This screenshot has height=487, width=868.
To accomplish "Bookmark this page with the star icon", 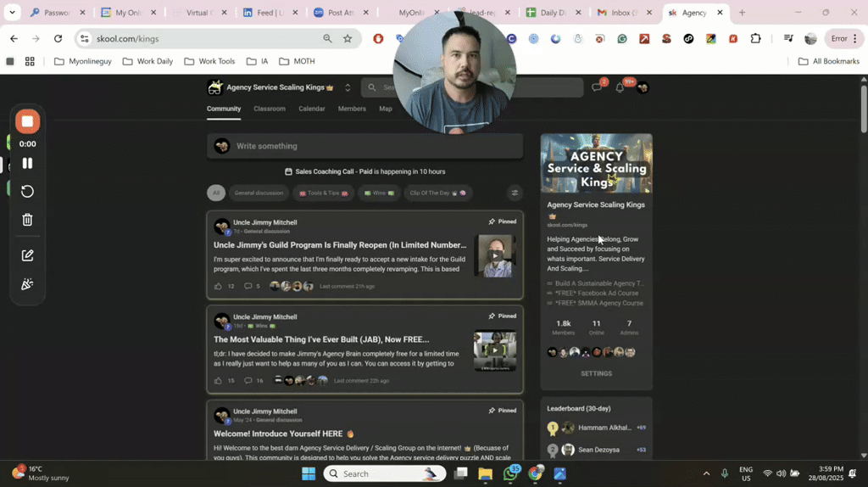I will 348,39.
